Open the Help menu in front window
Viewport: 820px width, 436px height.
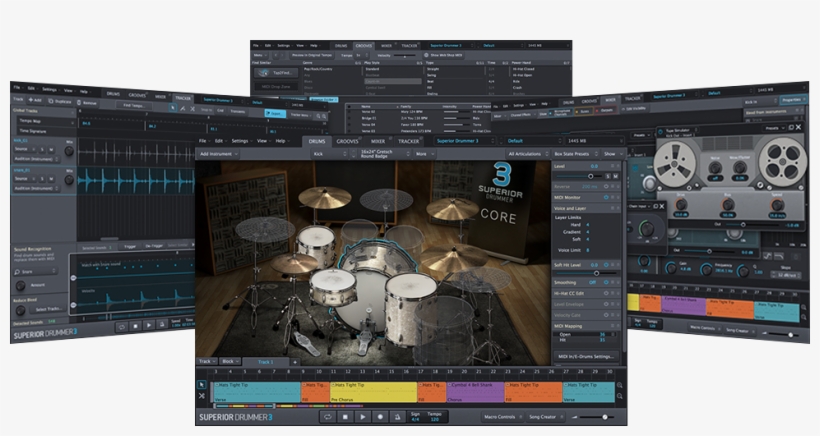pyautogui.click(x=280, y=141)
